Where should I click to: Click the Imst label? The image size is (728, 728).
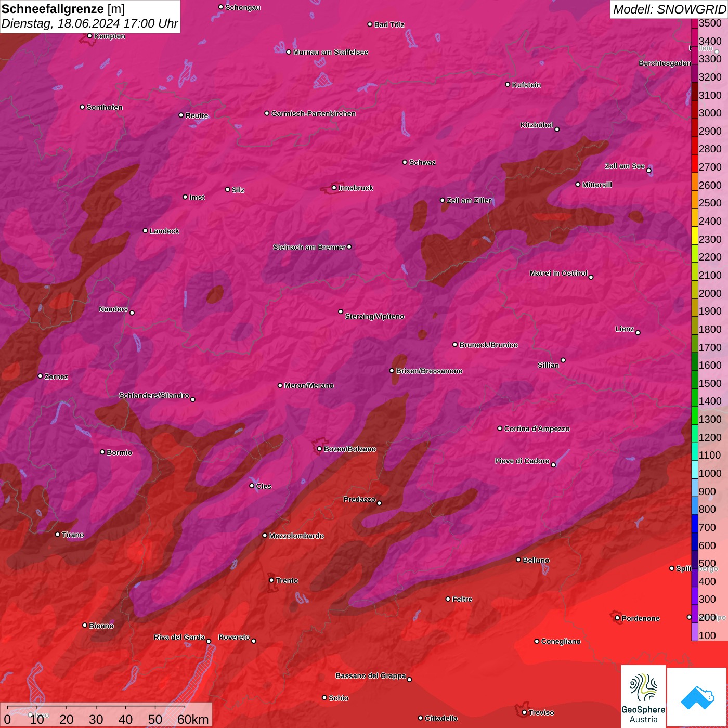[x=197, y=197]
